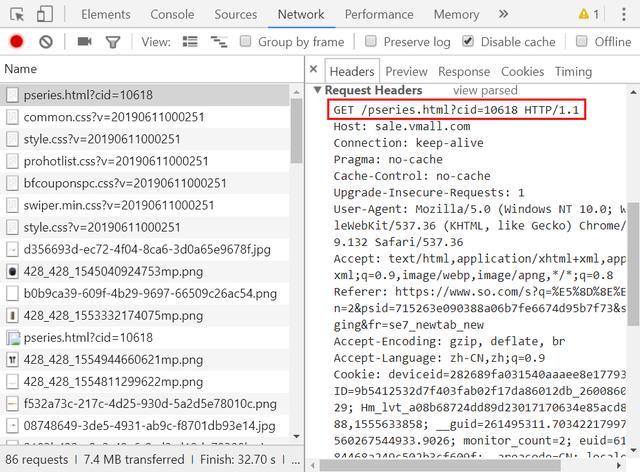Collapse the Request Headers section
The width and height of the screenshot is (640, 472).
(x=317, y=90)
